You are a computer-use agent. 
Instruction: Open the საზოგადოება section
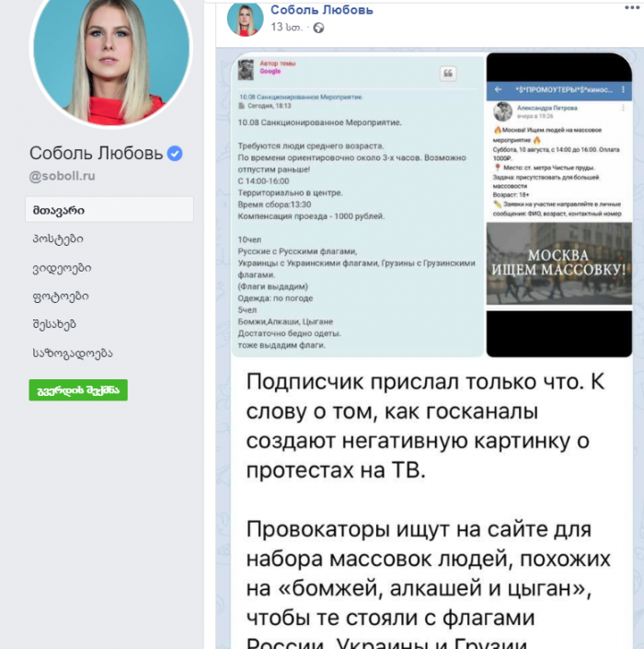point(73,353)
